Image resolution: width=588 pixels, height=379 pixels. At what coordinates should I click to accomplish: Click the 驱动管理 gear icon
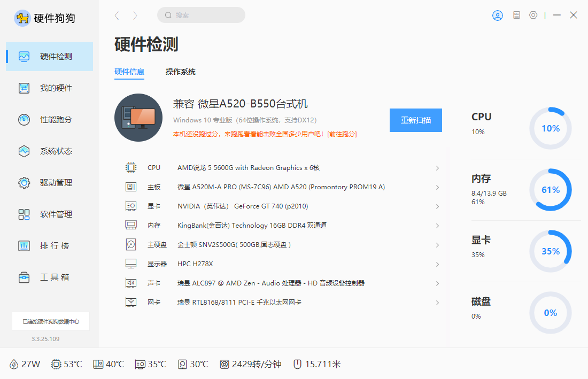tap(24, 183)
